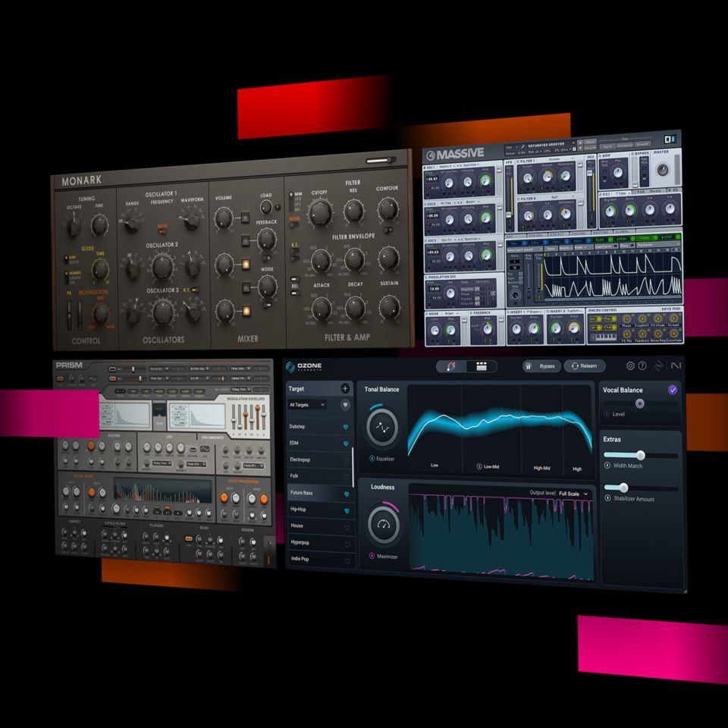The image size is (728, 728).
Task: Disable the Vocal Balance module checkmark
Action: 673,391
